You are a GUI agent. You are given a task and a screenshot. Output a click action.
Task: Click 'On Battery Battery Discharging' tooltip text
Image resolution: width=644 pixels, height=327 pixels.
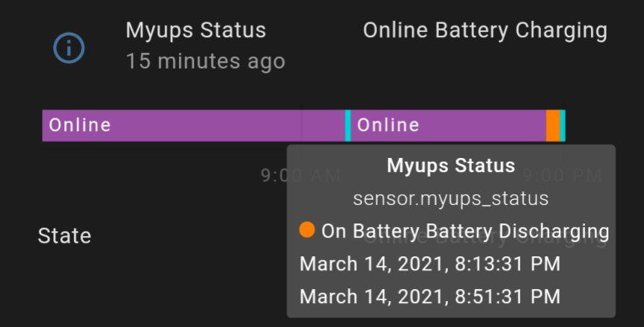point(465,231)
